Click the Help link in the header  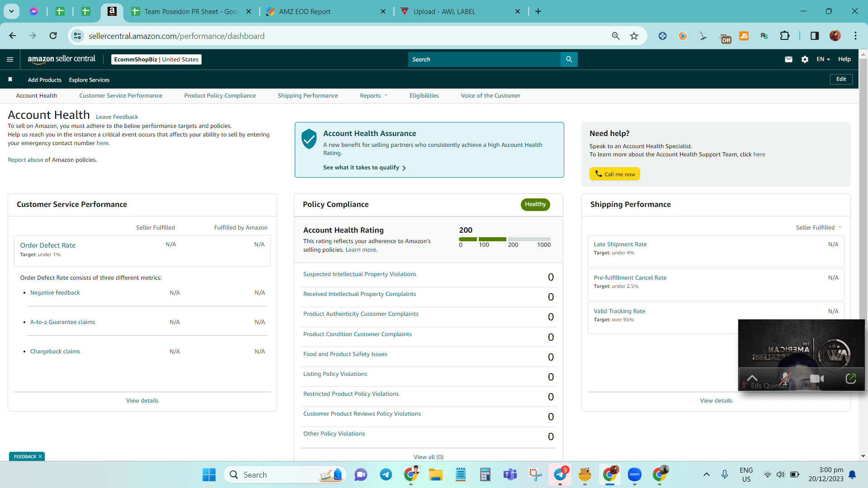pyautogui.click(x=844, y=59)
